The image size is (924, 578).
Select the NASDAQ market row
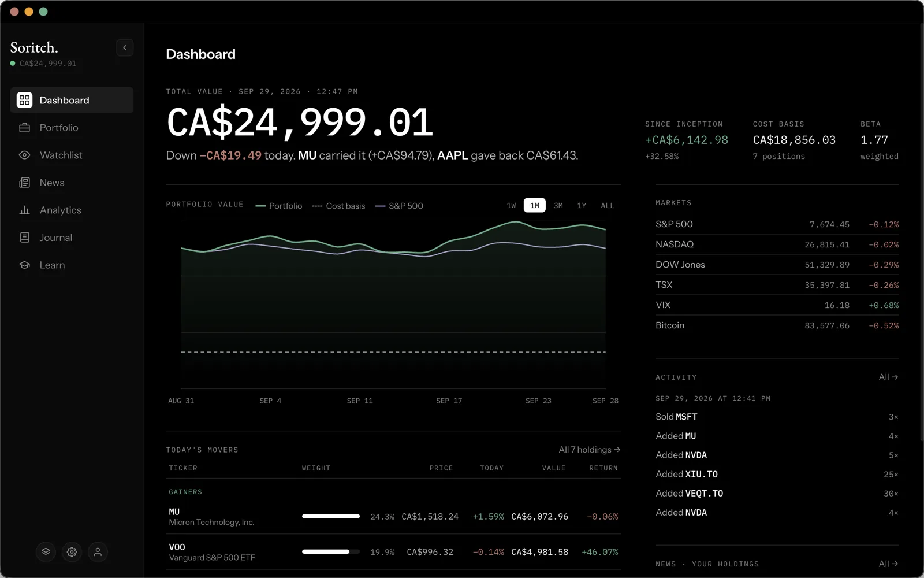777,244
